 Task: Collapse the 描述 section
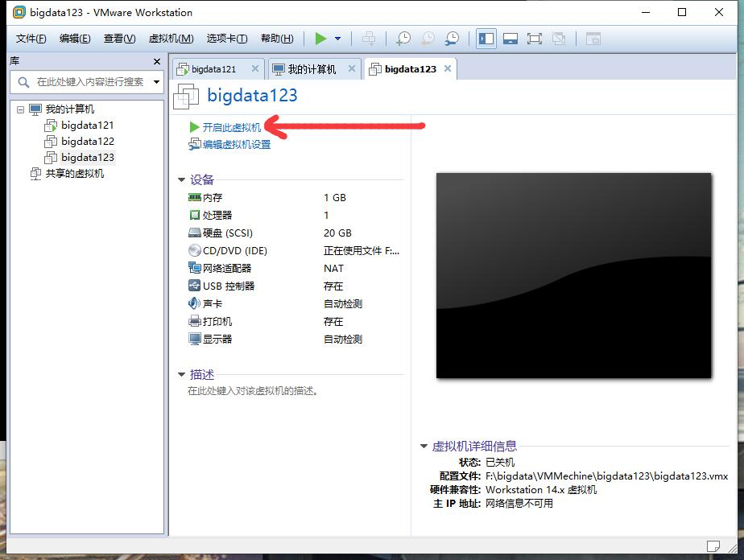[x=181, y=375]
